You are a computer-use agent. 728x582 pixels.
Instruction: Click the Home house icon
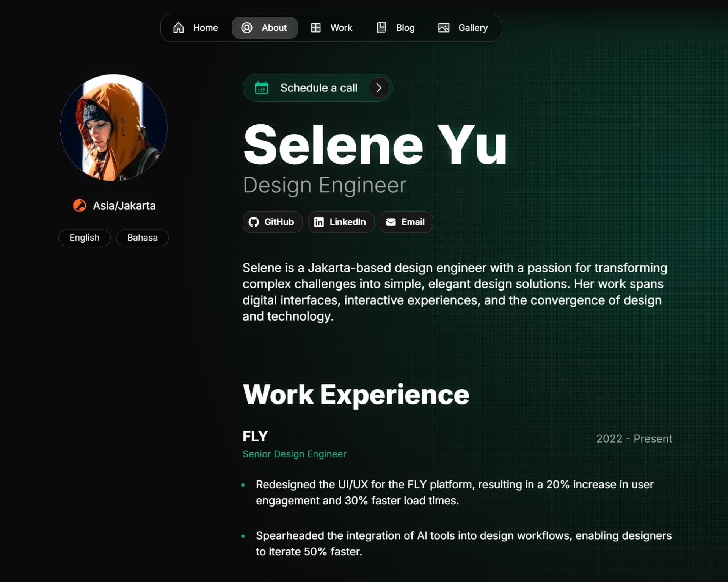[178, 28]
